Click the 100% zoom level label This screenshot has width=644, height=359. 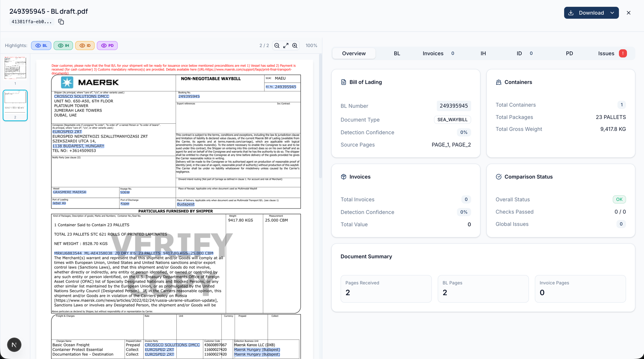311,45
